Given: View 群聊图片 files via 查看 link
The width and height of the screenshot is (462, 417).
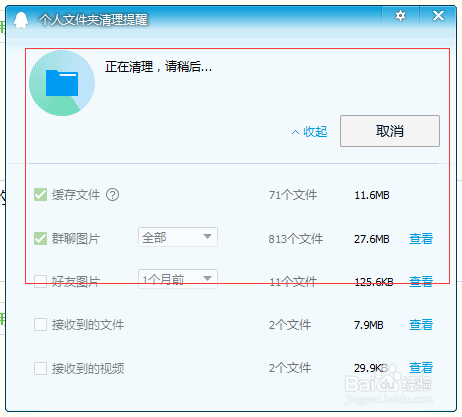Looking at the screenshot, I should pos(421,239).
